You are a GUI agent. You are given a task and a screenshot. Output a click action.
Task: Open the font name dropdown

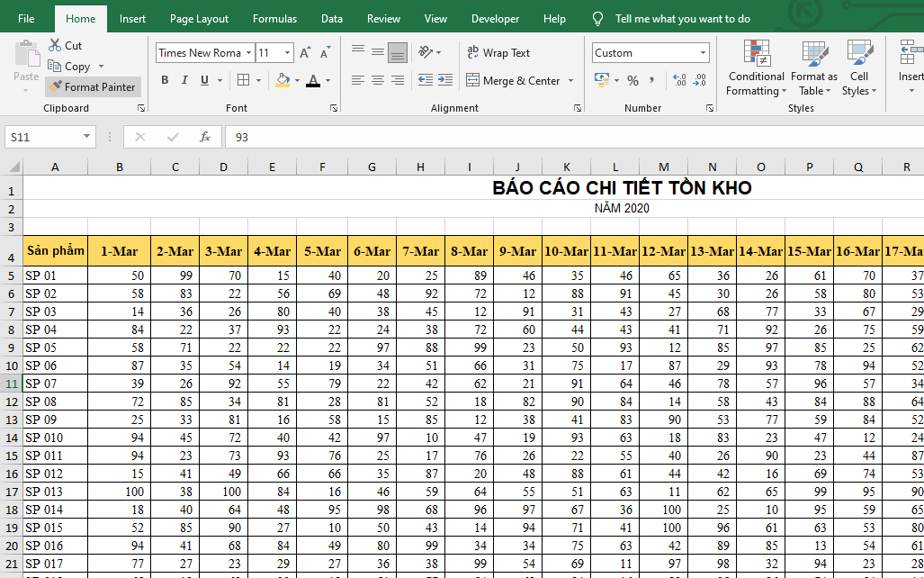[x=249, y=53]
